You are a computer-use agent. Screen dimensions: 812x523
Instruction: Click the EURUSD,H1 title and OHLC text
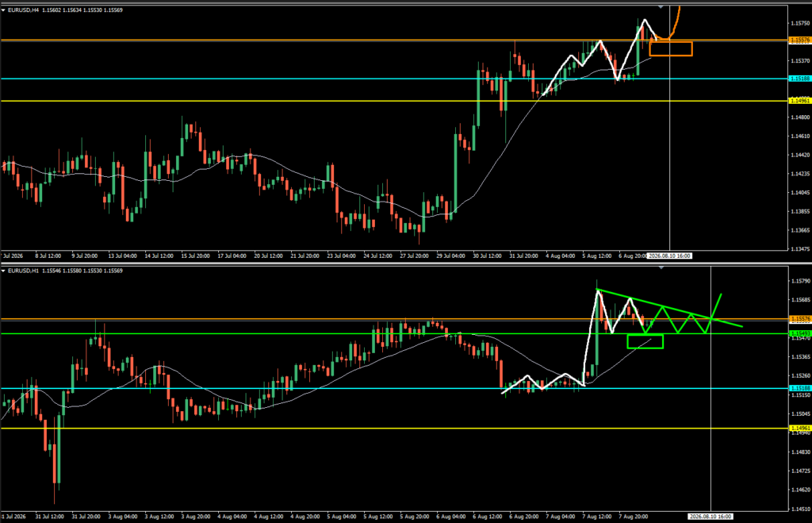tap(65, 271)
